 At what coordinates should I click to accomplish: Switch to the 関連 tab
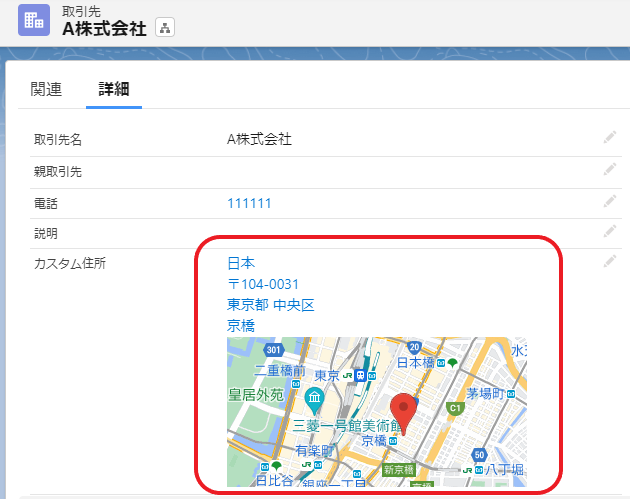point(46,89)
